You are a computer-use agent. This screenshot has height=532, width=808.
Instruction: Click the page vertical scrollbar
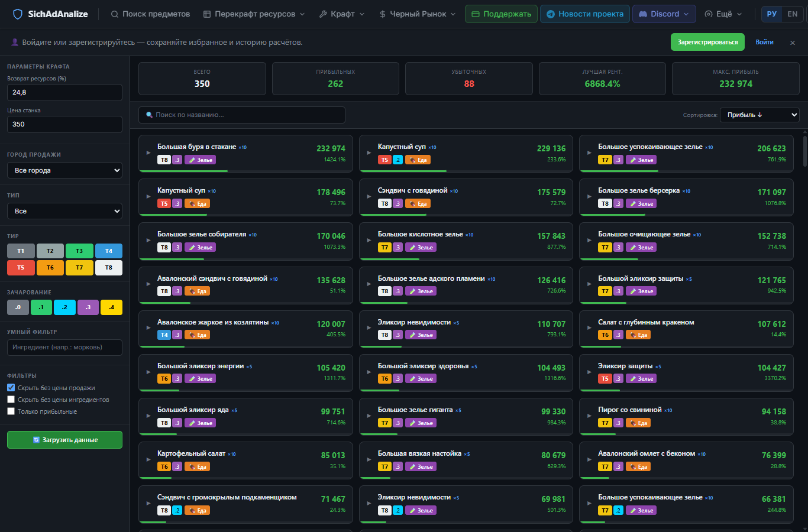(804, 151)
